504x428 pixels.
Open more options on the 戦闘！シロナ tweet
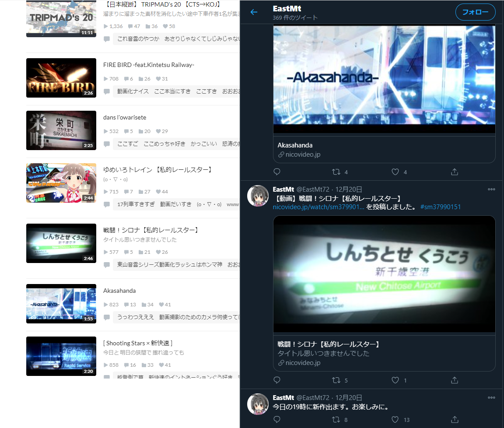click(x=491, y=189)
